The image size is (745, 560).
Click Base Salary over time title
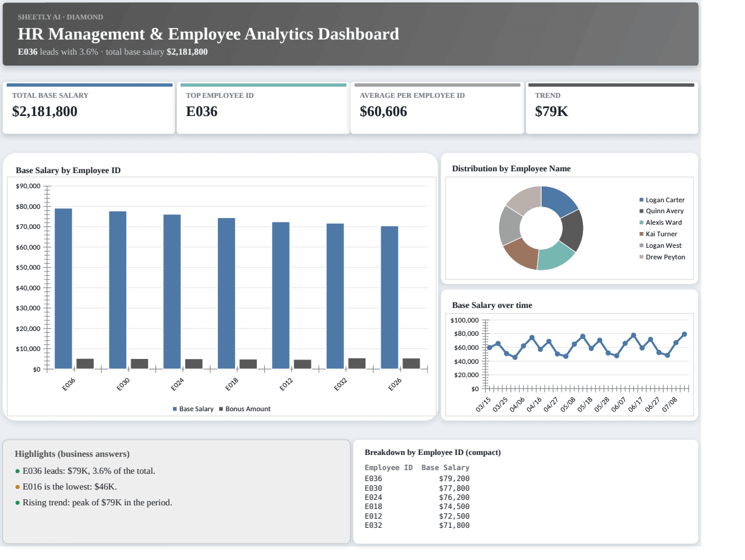point(492,306)
